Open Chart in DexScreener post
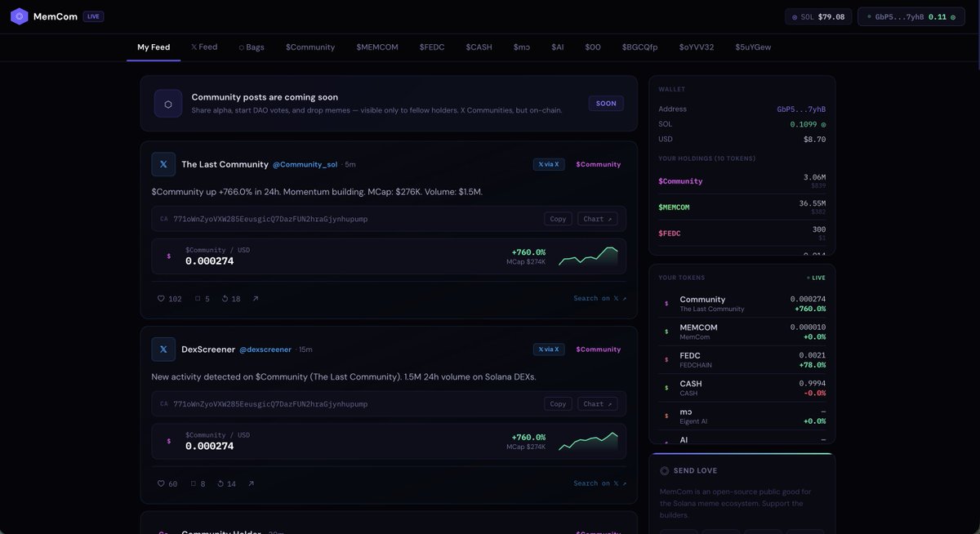Image resolution: width=980 pixels, height=534 pixels. [x=598, y=404]
